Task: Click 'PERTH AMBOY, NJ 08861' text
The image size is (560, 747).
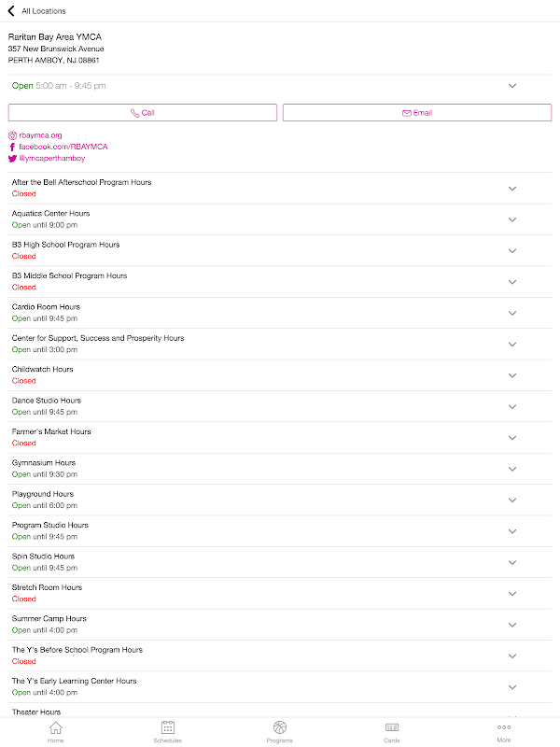Action: tap(53, 60)
